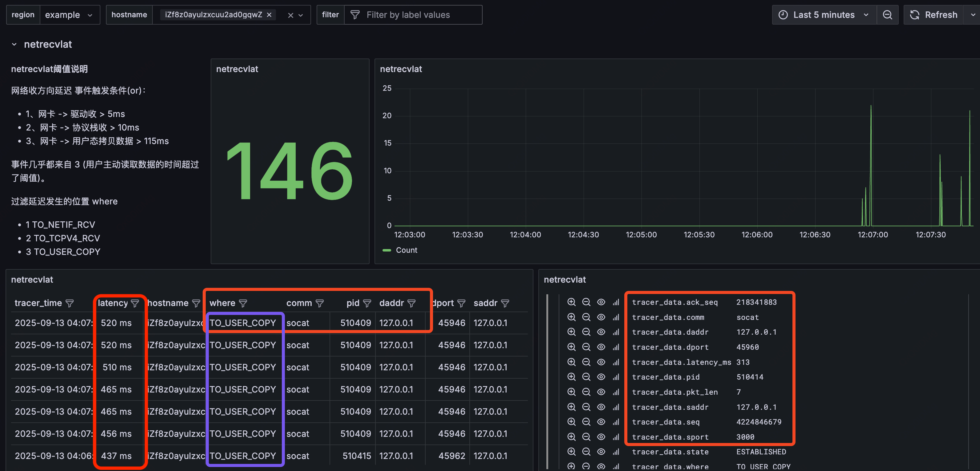The image size is (980, 471).
Task: Filter for value on tracer_data.daddr row
Action: (x=571, y=332)
